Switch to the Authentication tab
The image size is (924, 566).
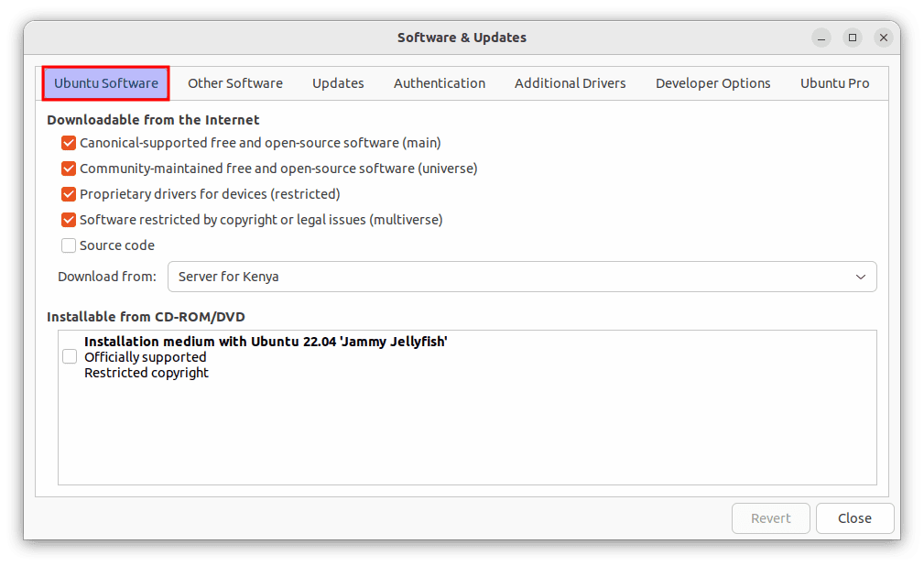point(440,82)
